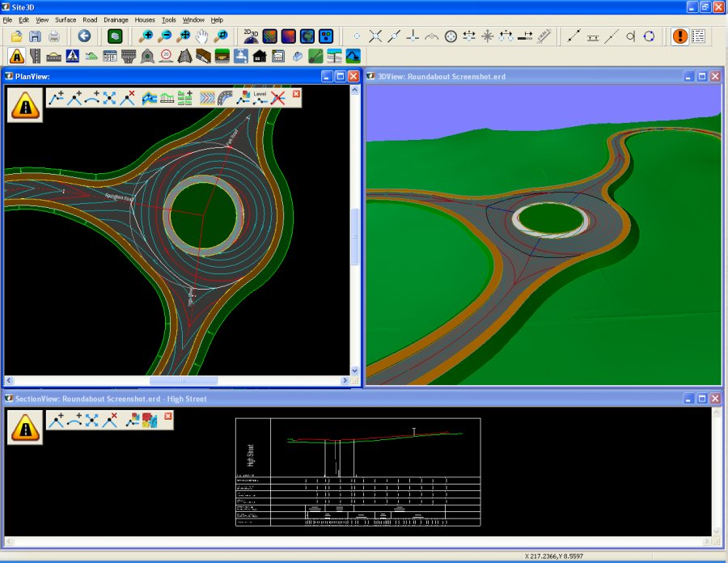Click the High Street section profile chart
Screen dimensions: 728x563
coord(358,472)
